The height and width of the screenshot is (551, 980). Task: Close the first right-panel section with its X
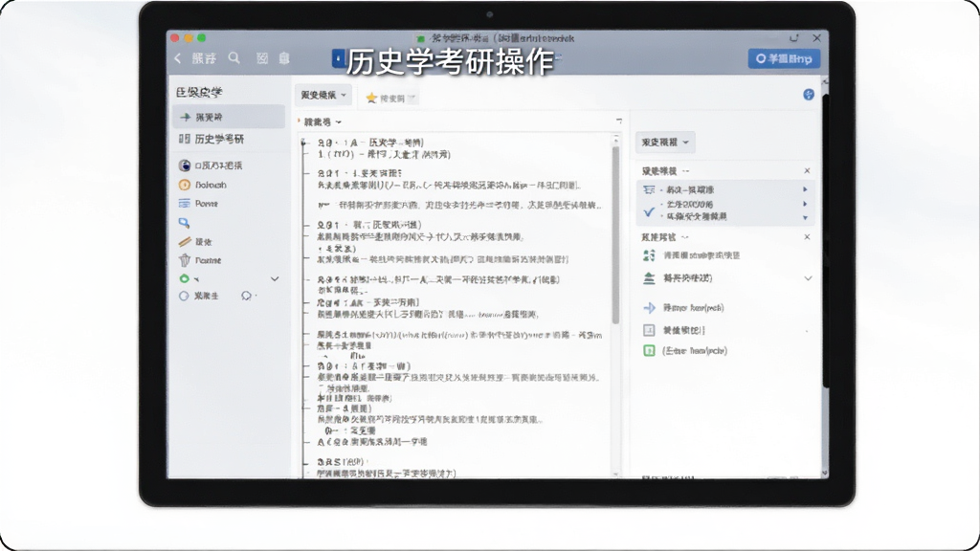click(807, 170)
